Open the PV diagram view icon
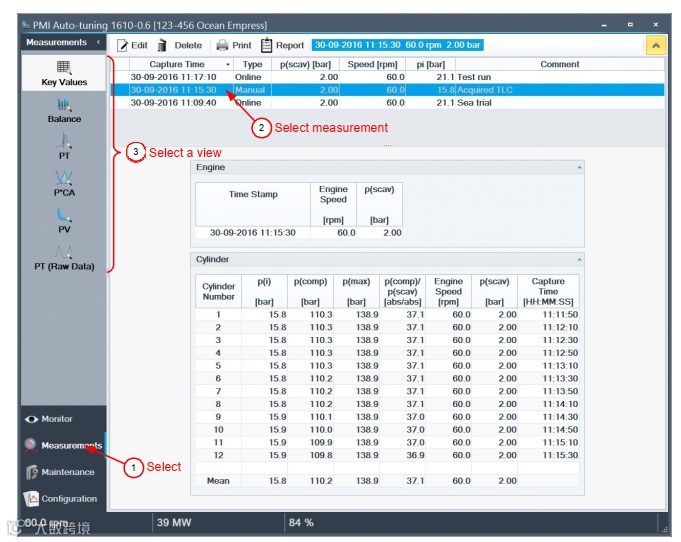681x542 pixels. 64,215
